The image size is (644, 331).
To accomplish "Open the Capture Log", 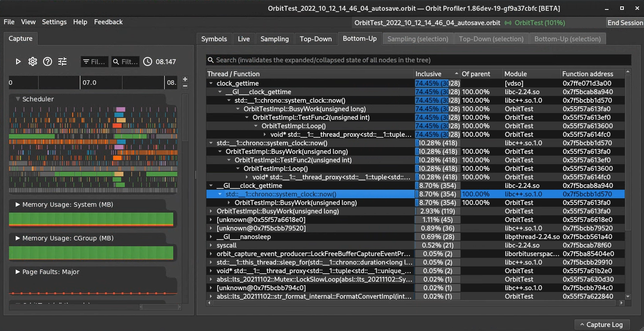I will tap(602, 325).
